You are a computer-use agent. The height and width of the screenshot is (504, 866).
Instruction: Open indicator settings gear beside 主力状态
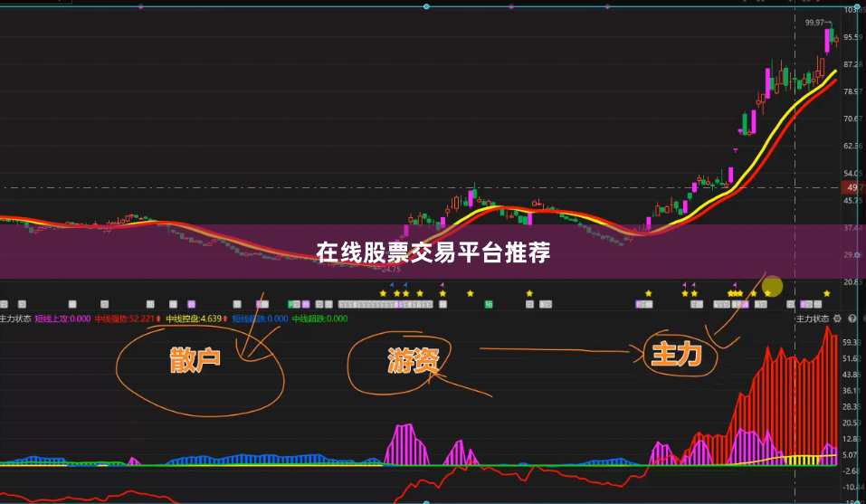(x=837, y=319)
